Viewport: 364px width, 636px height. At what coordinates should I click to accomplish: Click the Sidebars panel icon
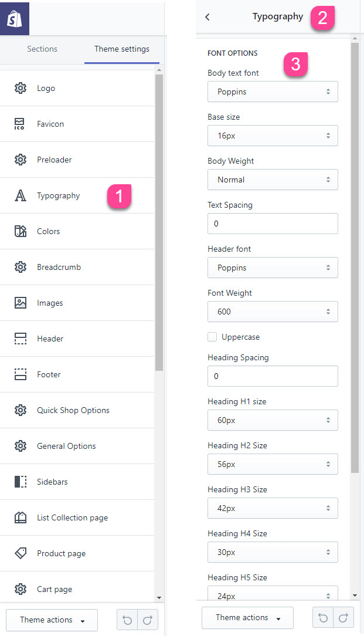coord(21,482)
